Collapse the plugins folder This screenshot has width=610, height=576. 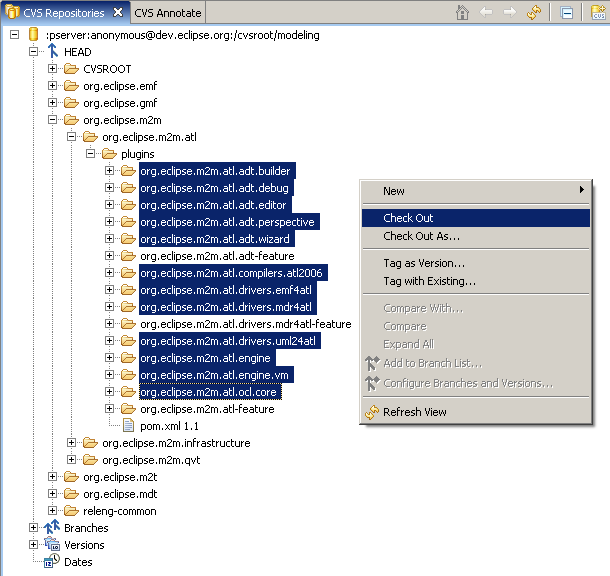pos(90,154)
